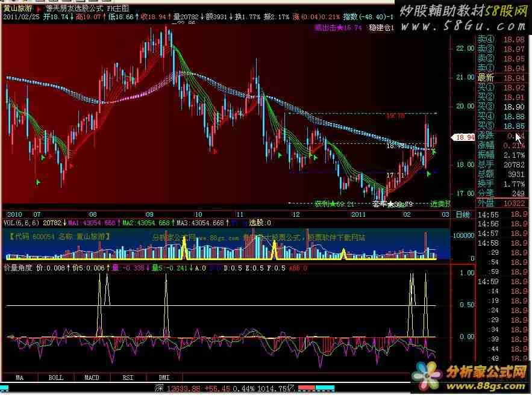Image resolution: width=532 pixels, height=395 pixels.
Task: Click the 总手 row in the quote panel
Action: 501,165
